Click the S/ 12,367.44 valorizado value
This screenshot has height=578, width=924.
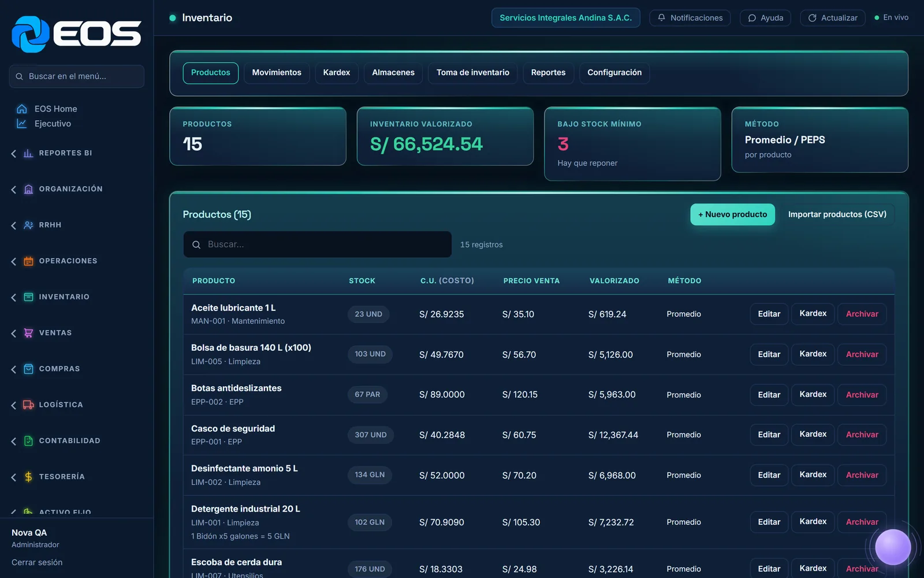(x=613, y=435)
